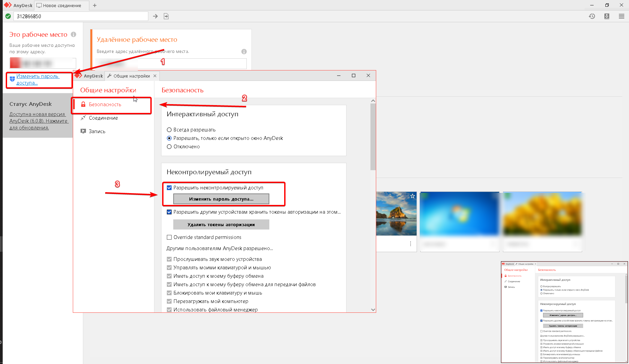Click the settings scrollbar up arrow
The image size is (629, 364).
click(373, 101)
